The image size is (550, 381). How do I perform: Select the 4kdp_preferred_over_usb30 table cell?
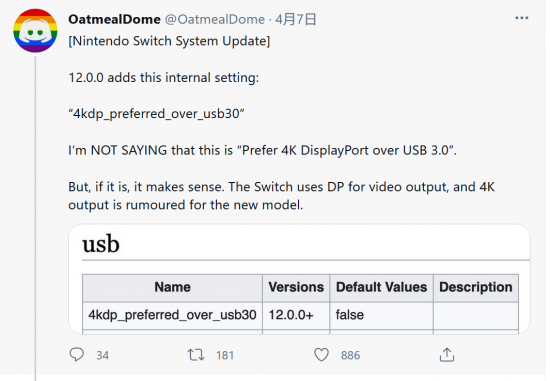173,315
